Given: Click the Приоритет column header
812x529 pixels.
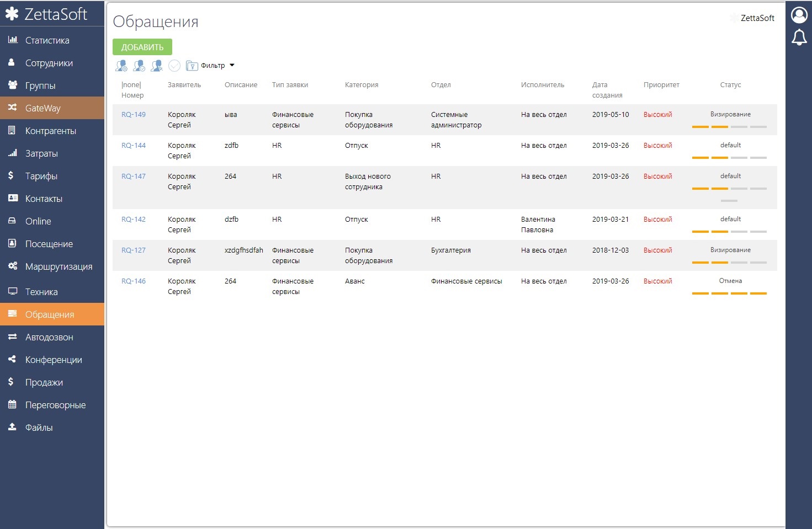Looking at the screenshot, I should [x=661, y=85].
